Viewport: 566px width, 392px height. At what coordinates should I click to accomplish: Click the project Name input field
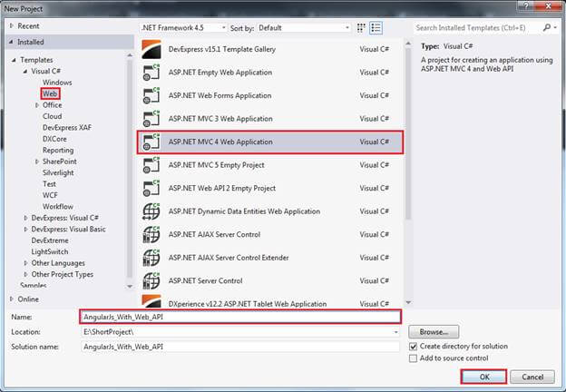point(240,317)
